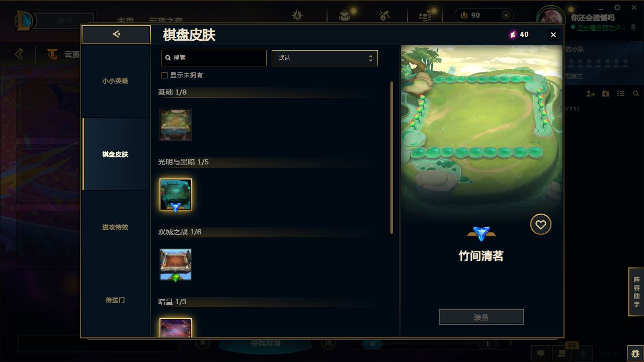Image resolution: width=644 pixels, height=362 pixels.
Task: Click the magnifier icon in search box
Action: tap(168, 58)
